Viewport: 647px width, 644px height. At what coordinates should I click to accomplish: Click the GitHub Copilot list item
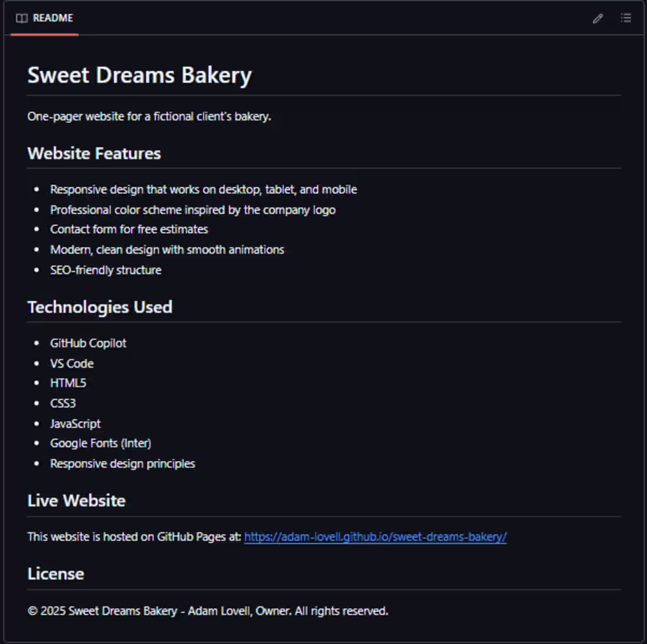pos(88,343)
